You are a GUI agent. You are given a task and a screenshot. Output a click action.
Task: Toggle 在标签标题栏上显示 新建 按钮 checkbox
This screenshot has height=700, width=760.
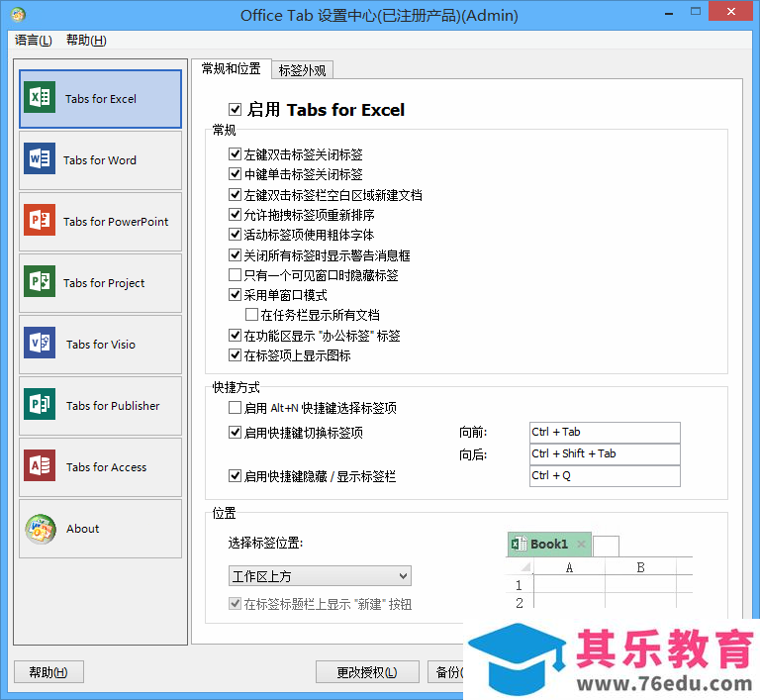(x=236, y=603)
